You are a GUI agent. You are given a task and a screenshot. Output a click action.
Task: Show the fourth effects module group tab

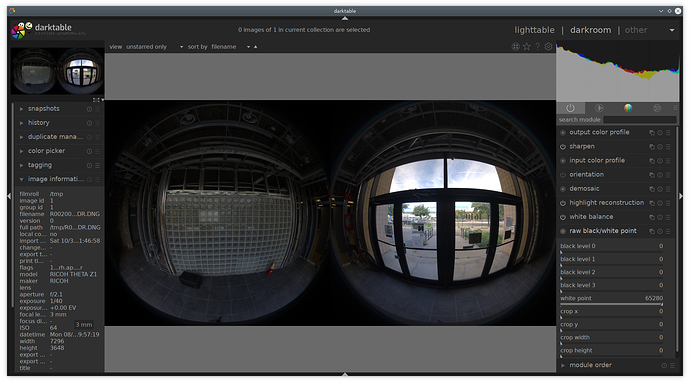[x=657, y=108]
